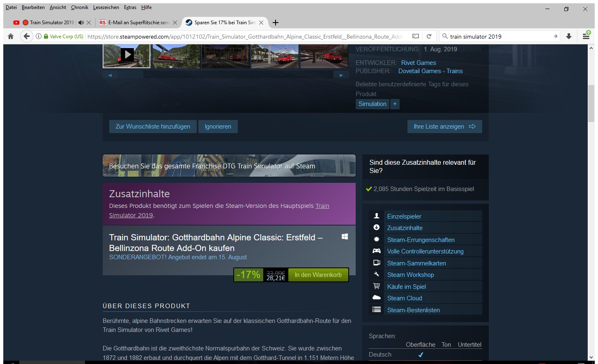
Task: Show site information via the info icon
Action: (x=39, y=36)
